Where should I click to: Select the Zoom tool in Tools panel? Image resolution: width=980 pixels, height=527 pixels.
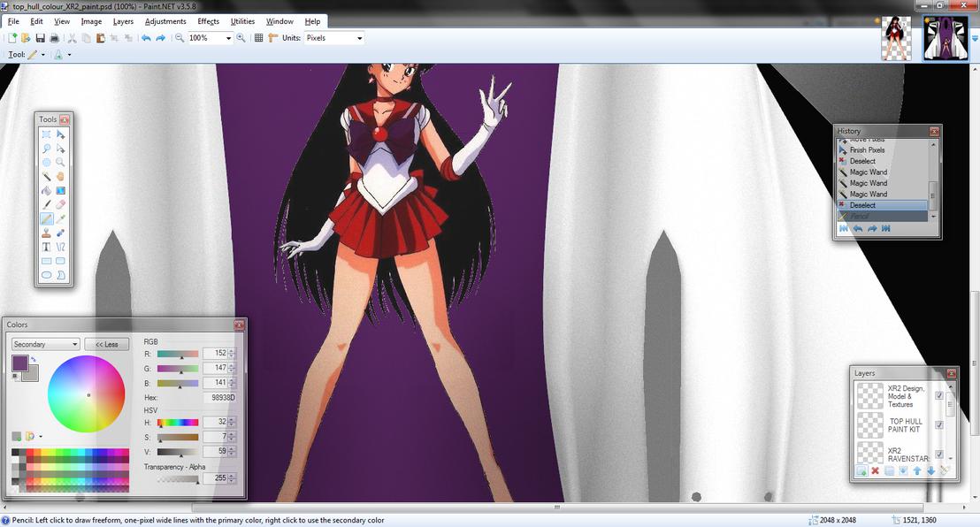coord(61,163)
